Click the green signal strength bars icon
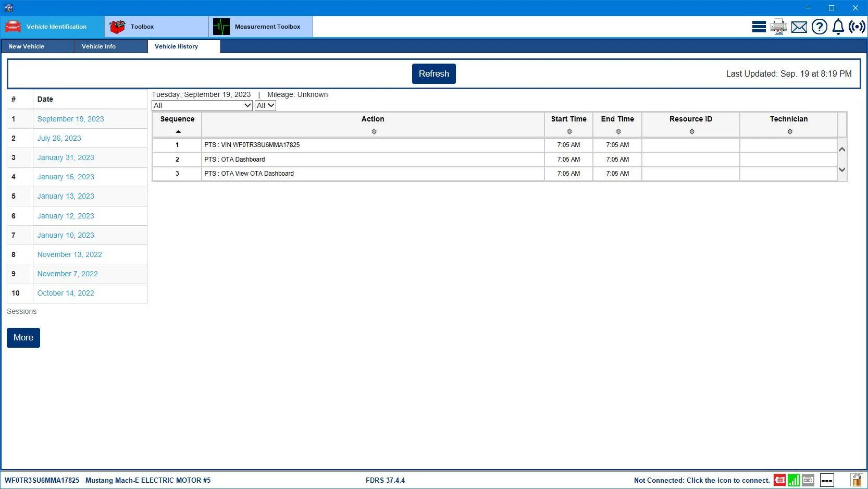The width and height of the screenshot is (868, 489). [x=794, y=480]
